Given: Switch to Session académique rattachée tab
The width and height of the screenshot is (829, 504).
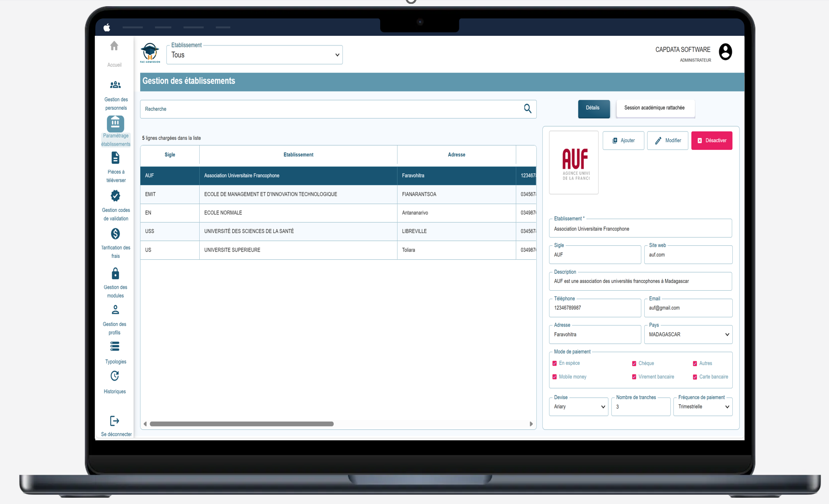Looking at the screenshot, I should pos(654,108).
